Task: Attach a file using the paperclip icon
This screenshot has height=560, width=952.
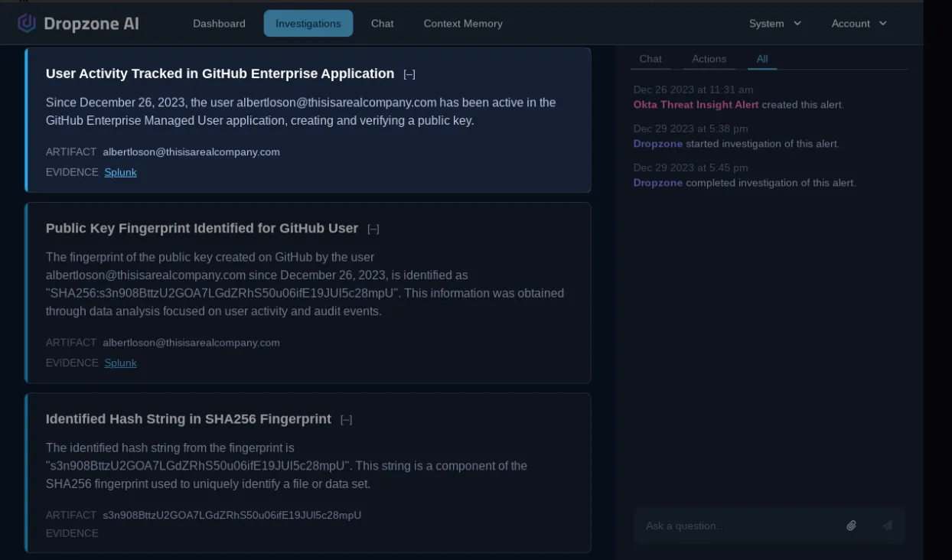Action: (x=852, y=526)
